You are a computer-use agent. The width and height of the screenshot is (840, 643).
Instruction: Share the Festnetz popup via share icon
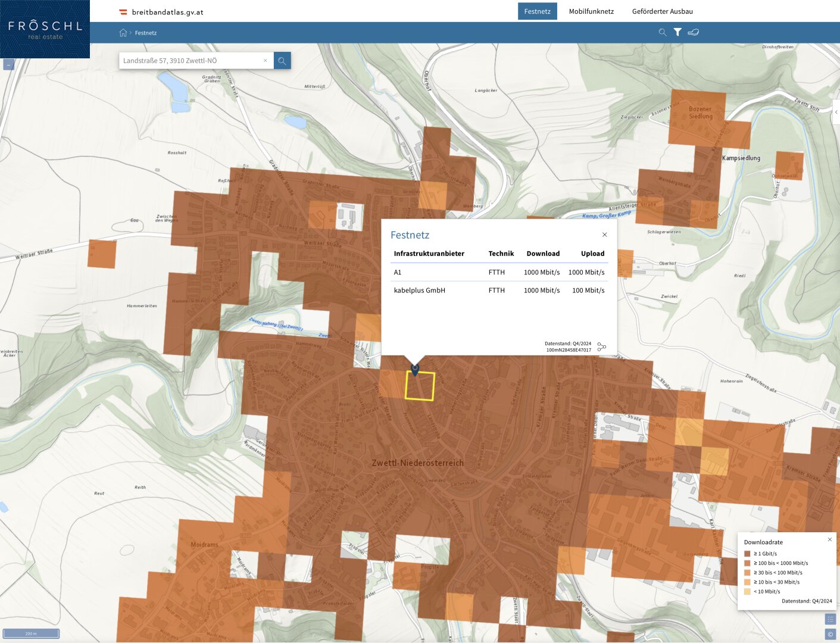[x=601, y=347]
